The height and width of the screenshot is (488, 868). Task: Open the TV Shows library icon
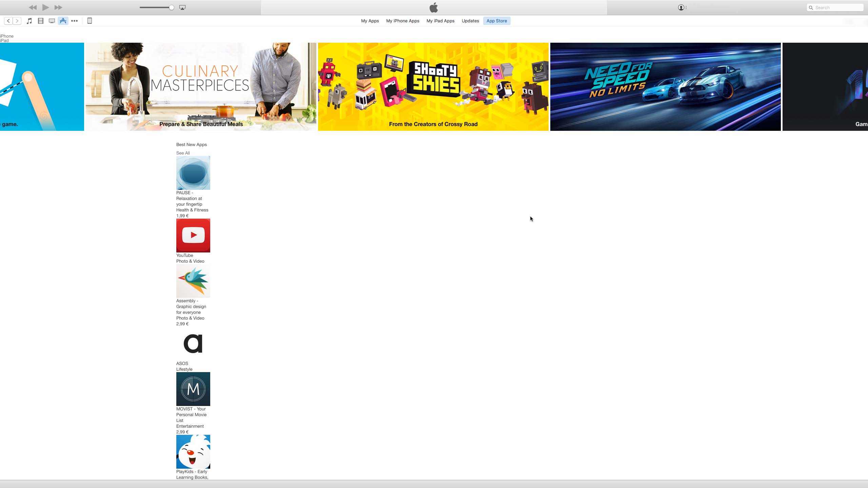(x=52, y=21)
